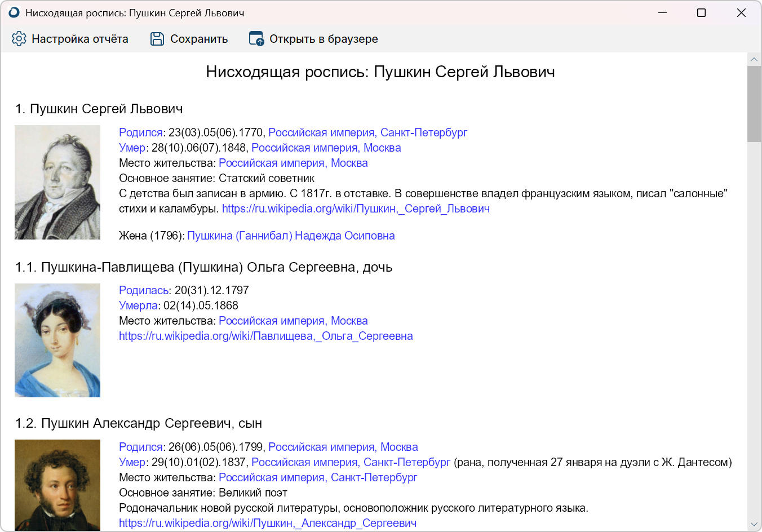Minimize the Нисходящая роспись window
762x532 pixels.
[663, 12]
